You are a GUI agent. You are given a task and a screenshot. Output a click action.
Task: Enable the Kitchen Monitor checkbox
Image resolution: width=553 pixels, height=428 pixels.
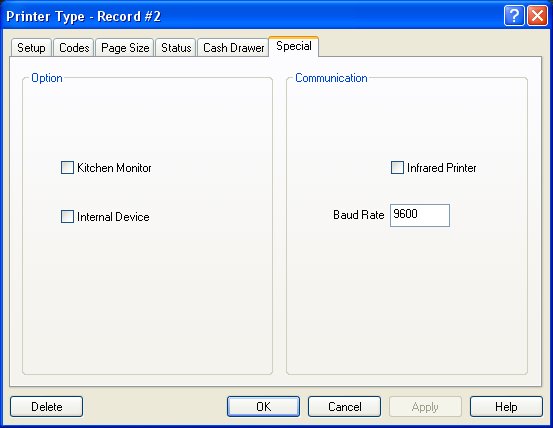click(x=67, y=167)
